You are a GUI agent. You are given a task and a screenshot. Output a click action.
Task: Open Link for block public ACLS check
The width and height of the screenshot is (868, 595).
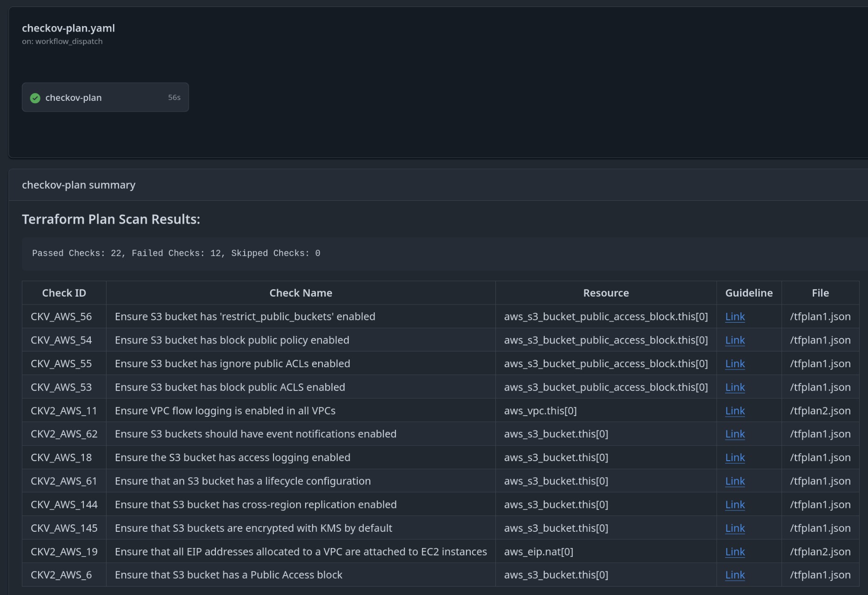[x=735, y=387]
